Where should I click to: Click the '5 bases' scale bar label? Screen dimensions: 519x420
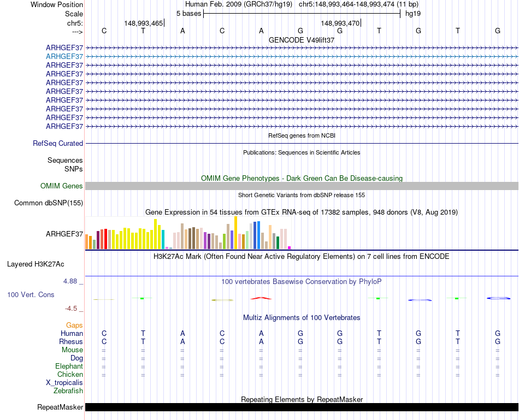click(188, 14)
